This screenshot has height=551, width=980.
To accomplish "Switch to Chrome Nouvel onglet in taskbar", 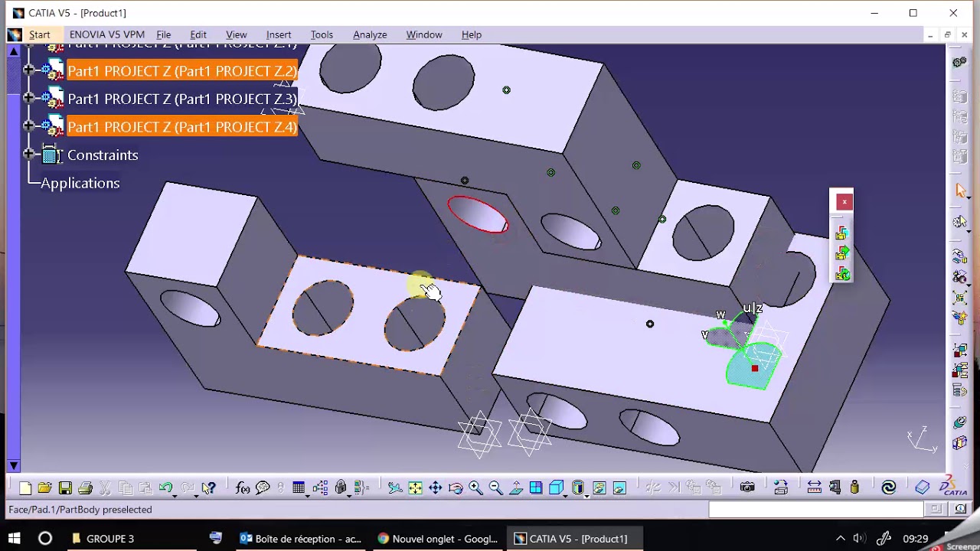I will (436, 539).
